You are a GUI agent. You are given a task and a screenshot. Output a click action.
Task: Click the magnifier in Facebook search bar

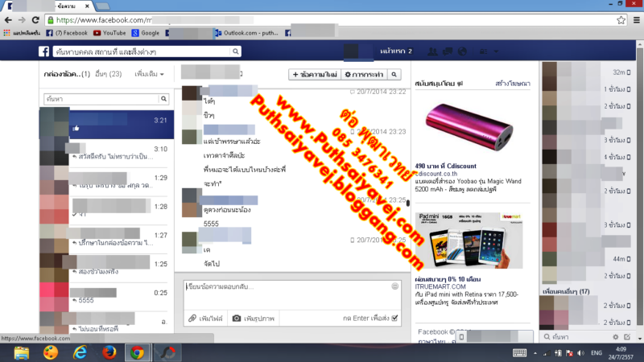235,51
